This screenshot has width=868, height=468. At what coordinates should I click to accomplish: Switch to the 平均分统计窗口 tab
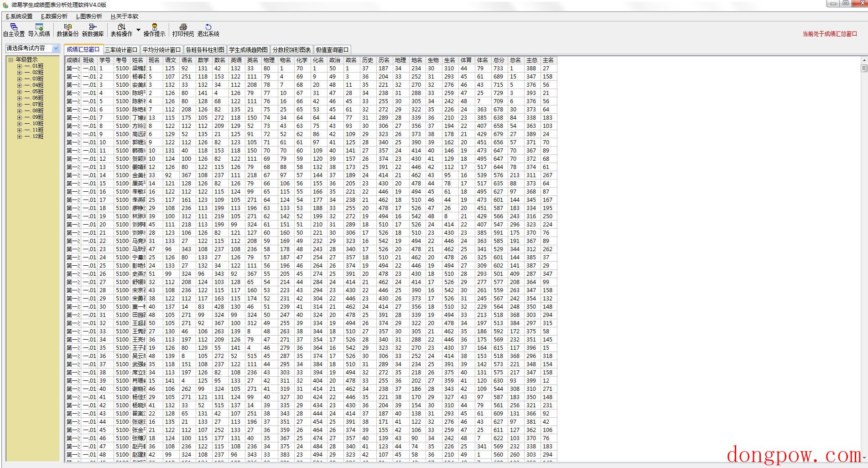coord(161,50)
